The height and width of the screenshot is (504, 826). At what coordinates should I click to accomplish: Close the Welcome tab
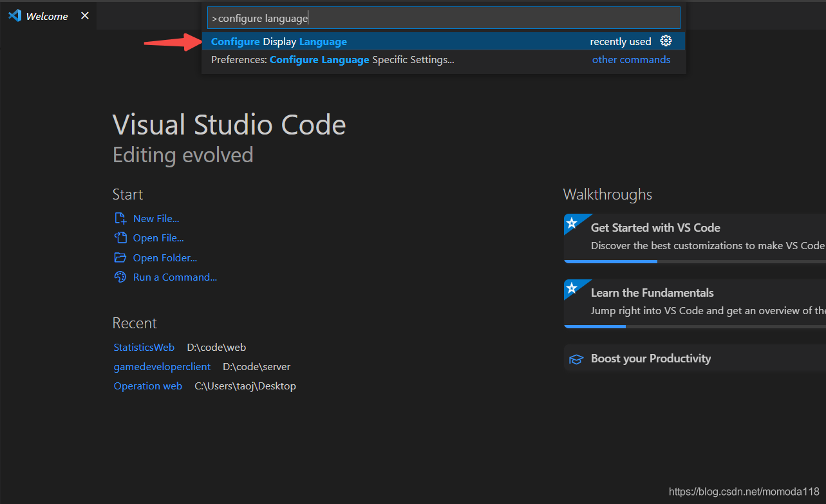[85, 16]
